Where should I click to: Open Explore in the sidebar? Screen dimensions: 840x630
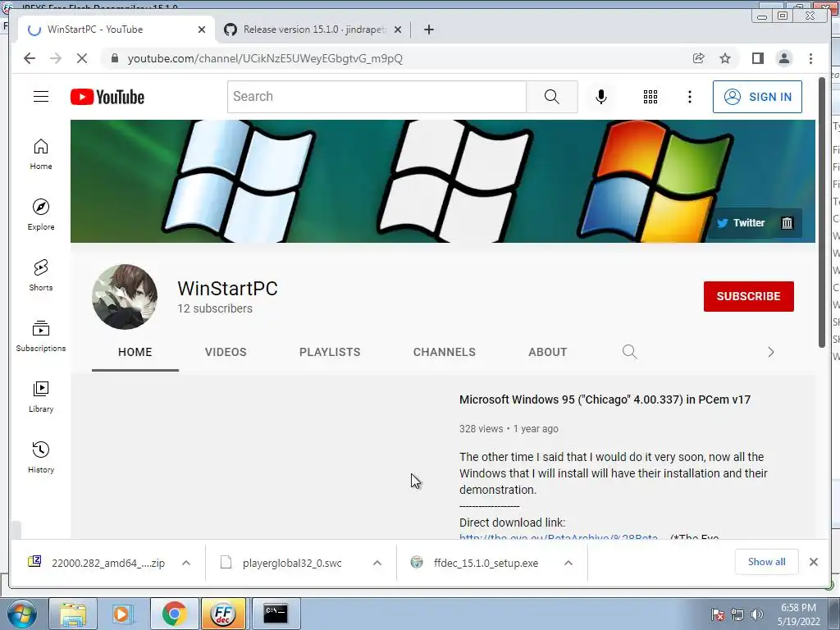pos(41,214)
